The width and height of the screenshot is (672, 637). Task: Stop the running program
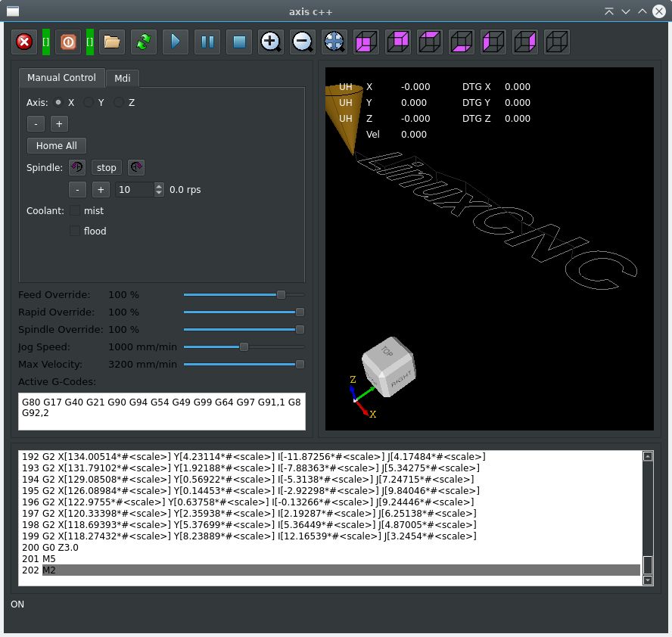(x=239, y=42)
